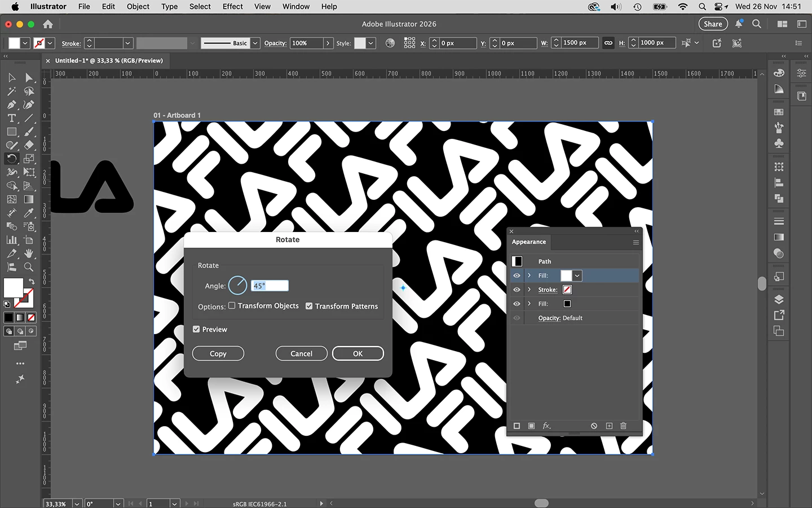Open the Layers panel icon
The image size is (812, 508).
click(x=779, y=299)
